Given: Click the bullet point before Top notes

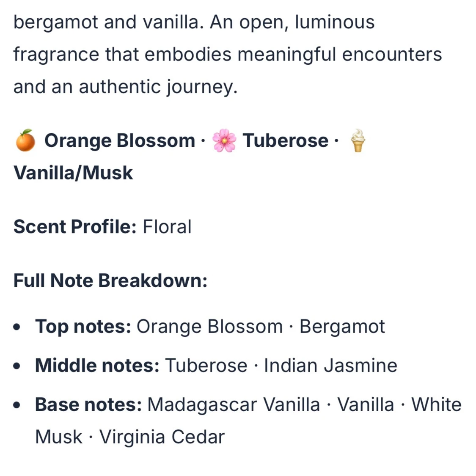Looking at the screenshot, I should point(17,327).
